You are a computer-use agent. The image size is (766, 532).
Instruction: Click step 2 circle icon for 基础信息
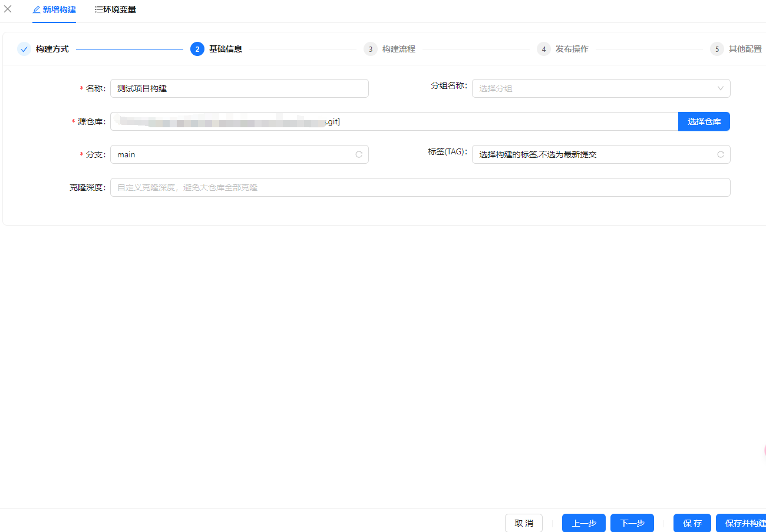point(197,49)
